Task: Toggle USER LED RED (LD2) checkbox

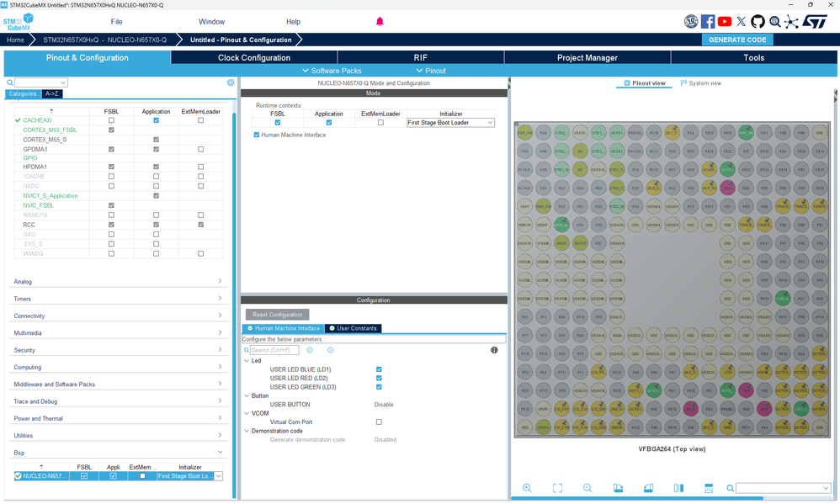Action: click(x=379, y=378)
